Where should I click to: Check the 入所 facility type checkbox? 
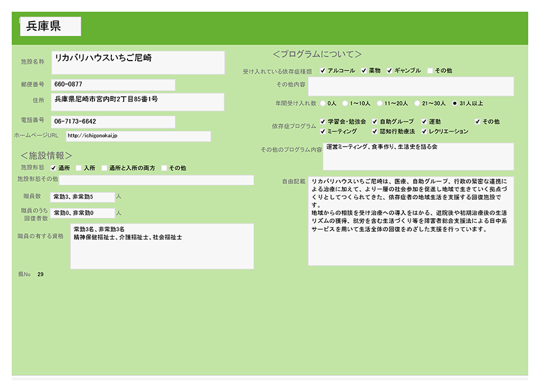[x=79, y=168]
